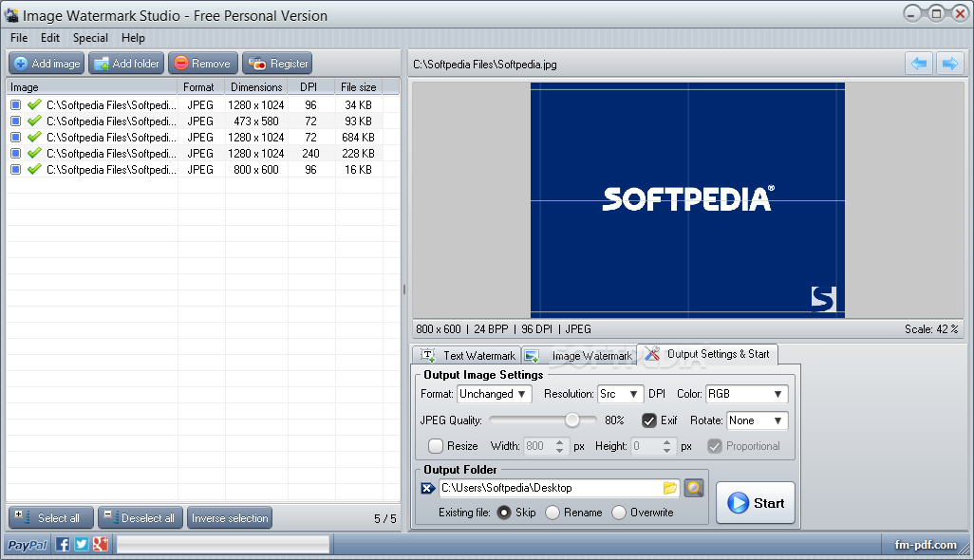Click the Width input field
The width and height of the screenshot is (974, 560).
pyautogui.click(x=538, y=446)
